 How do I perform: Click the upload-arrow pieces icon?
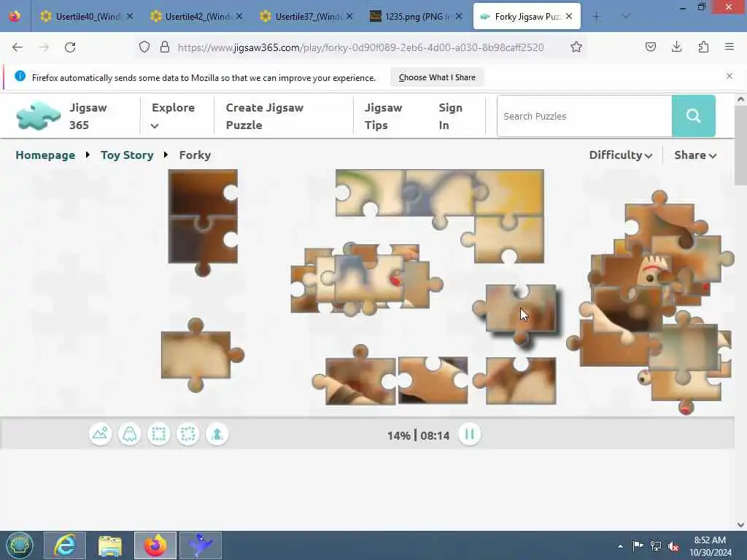[x=217, y=435]
